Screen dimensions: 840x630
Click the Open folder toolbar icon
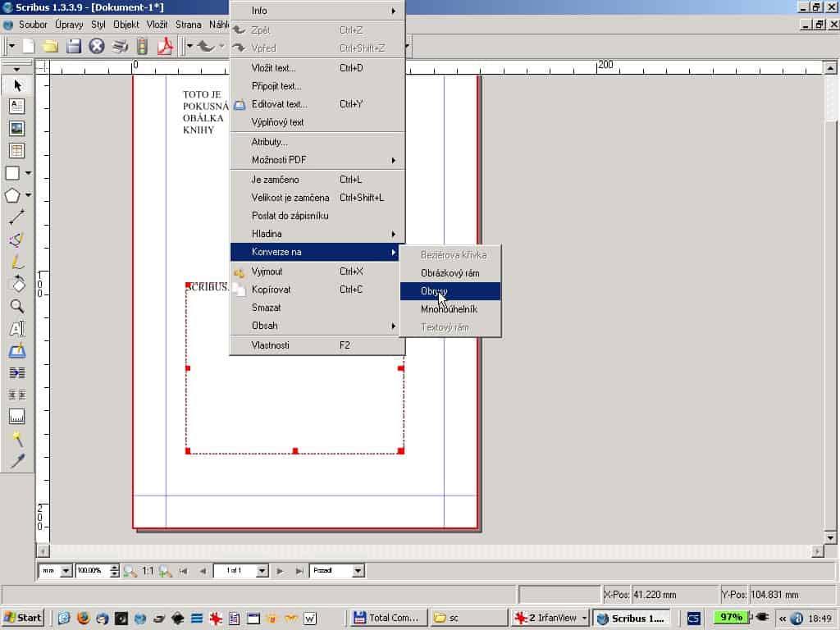click(51, 47)
